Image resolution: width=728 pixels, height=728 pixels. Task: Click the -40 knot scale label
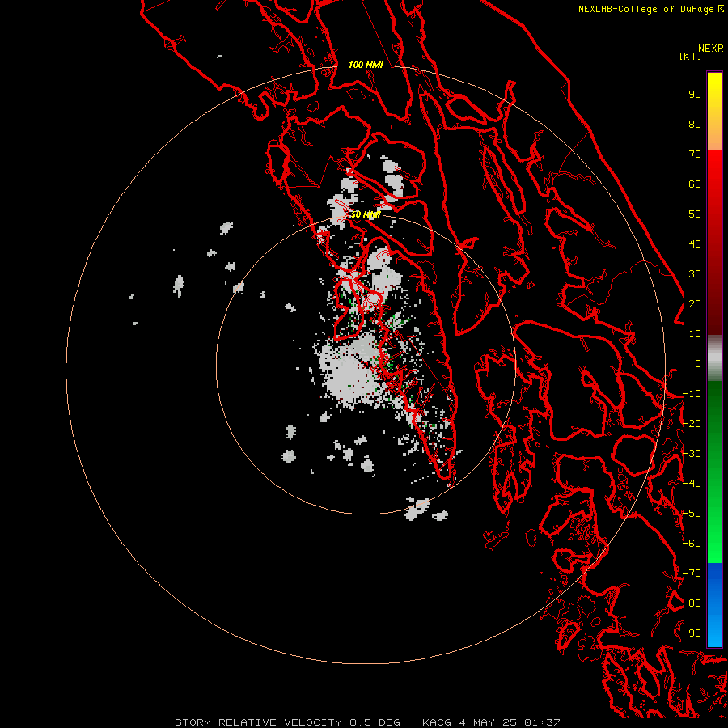pyautogui.click(x=692, y=484)
